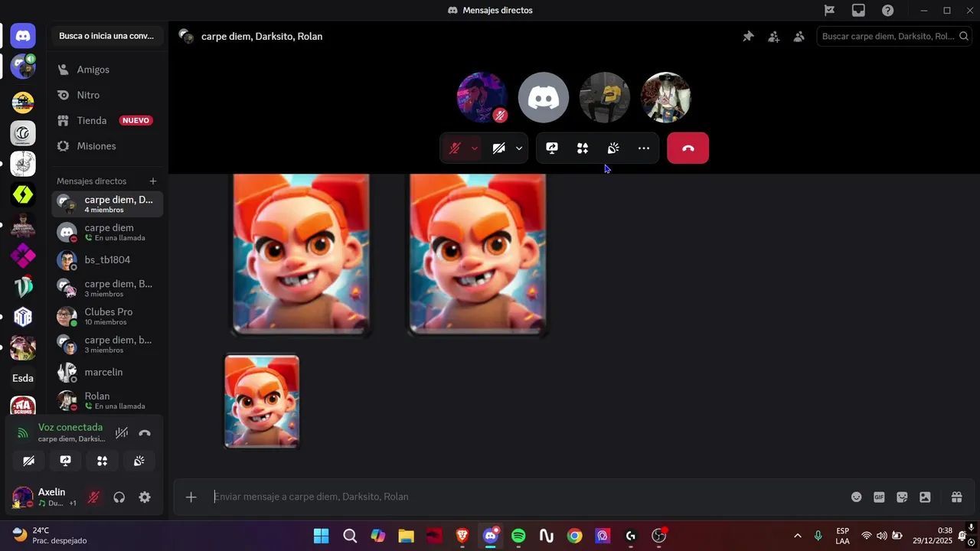The width and height of the screenshot is (980, 551).
Task: Open the Rolan direct message
Action: coord(107,400)
